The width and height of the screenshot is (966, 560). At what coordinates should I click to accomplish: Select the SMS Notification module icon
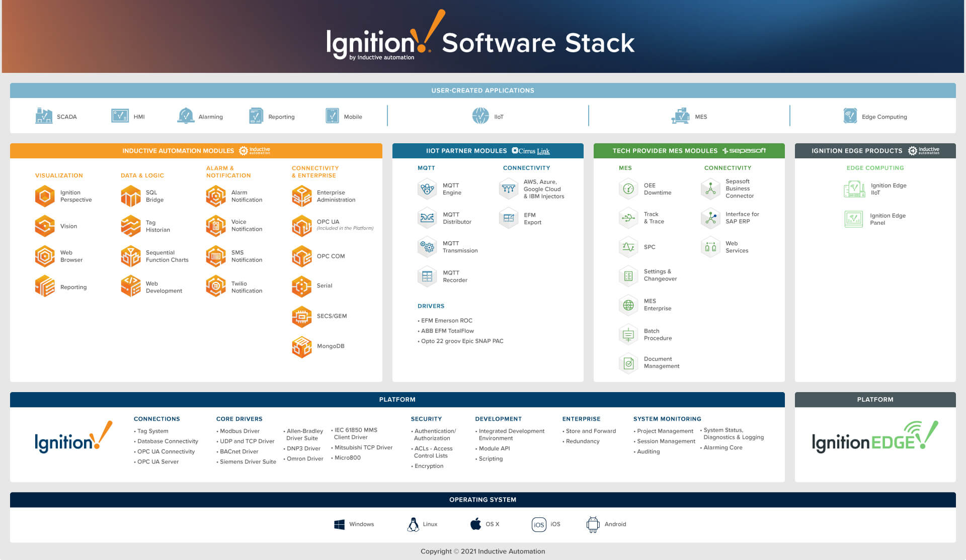point(216,256)
